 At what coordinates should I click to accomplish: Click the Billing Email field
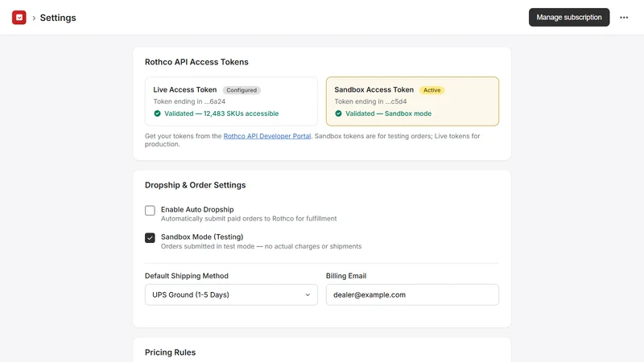(x=412, y=294)
